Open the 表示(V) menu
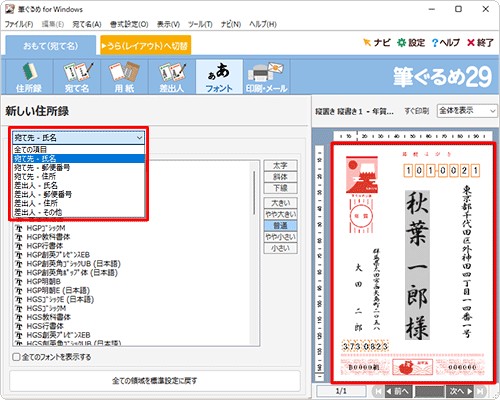This screenshot has height=400, width=500. [168, 24]
